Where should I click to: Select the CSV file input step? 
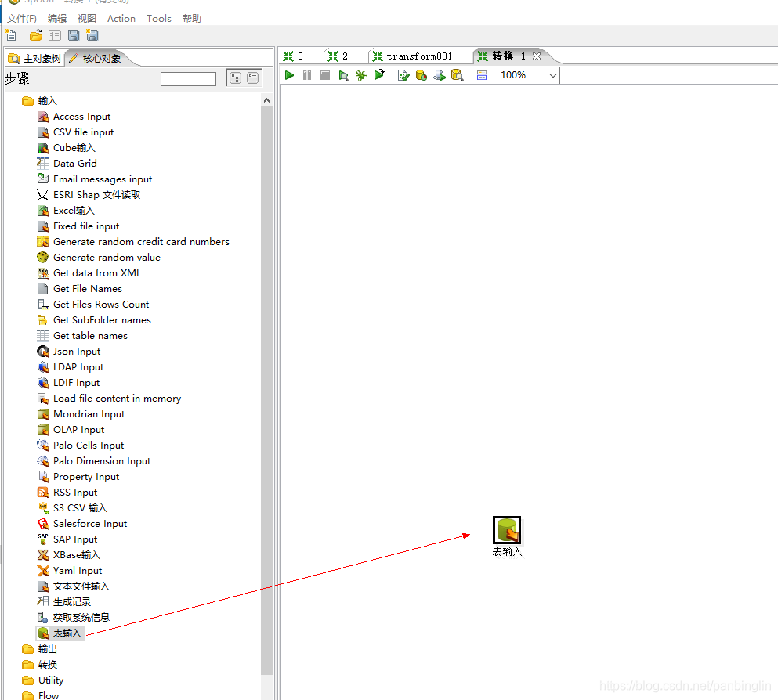click(75, 132)
